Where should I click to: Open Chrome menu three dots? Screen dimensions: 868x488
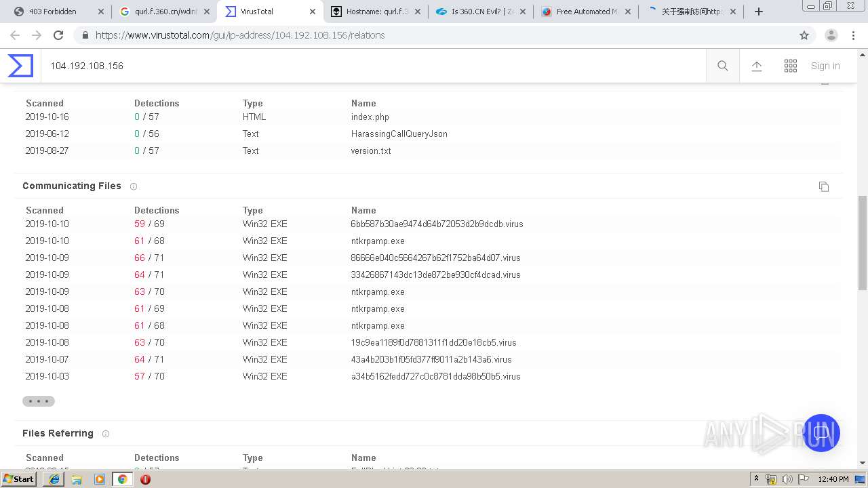854,35
